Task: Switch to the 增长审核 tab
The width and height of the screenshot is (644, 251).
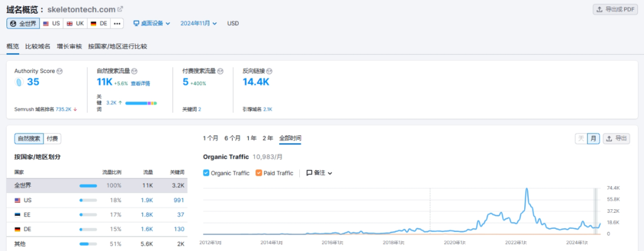Action: pos(69,47)
